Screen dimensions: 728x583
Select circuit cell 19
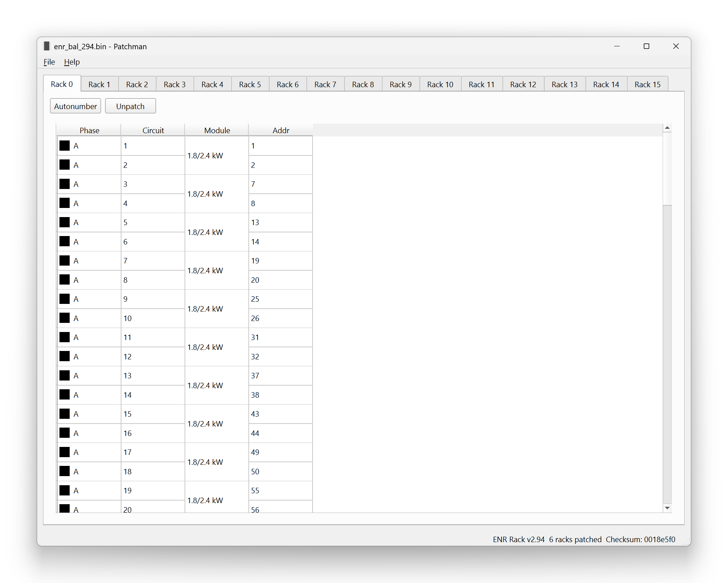pos(153,491)
